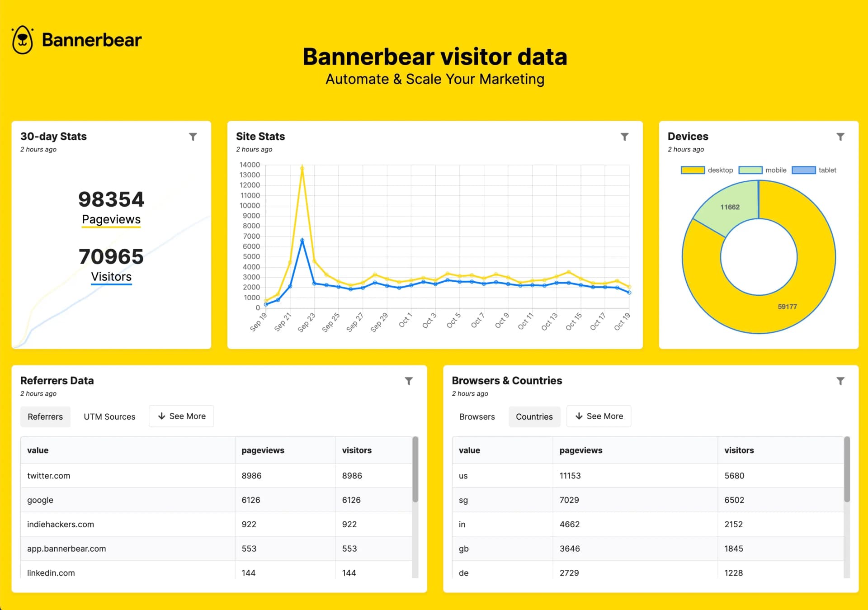Toggle desktop series in Devices legend

707,170
